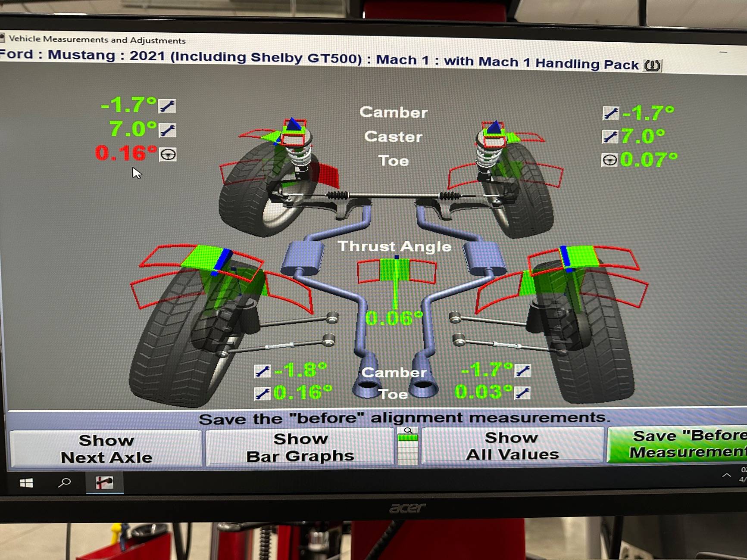Click the steering wheel icon beside right front toe
747x560 pixels.
click(609, 160)
